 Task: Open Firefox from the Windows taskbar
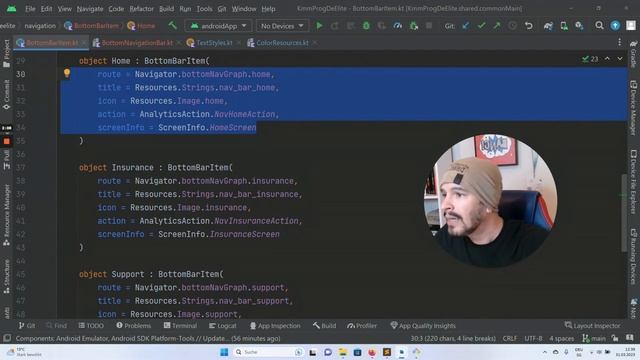coord(372,352)
